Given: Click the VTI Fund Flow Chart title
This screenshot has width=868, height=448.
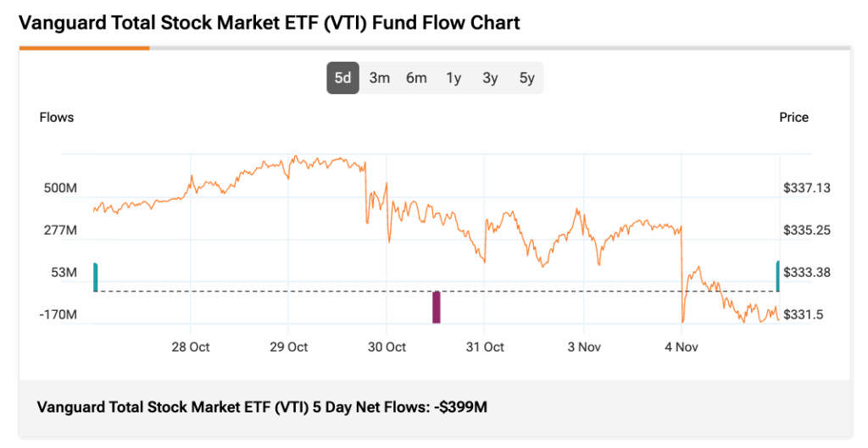Looking at the screenshot, I should (x=270, y=23).
